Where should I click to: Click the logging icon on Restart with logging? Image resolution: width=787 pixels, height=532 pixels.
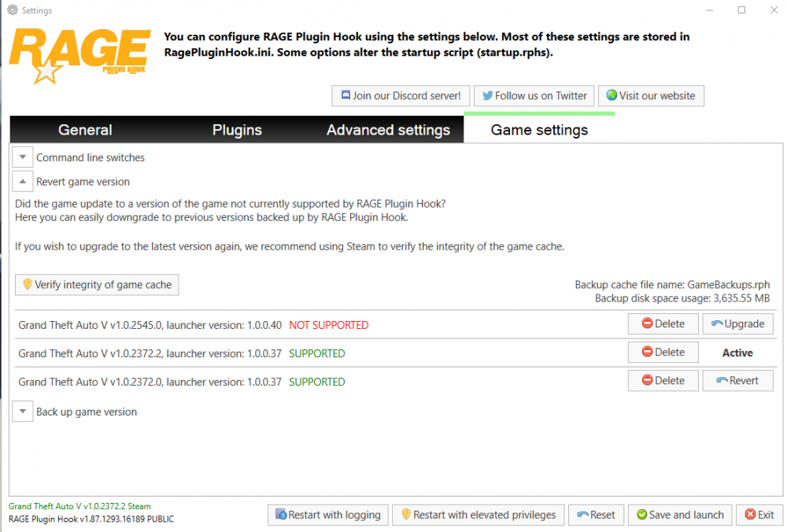click(x=281, y=515)
